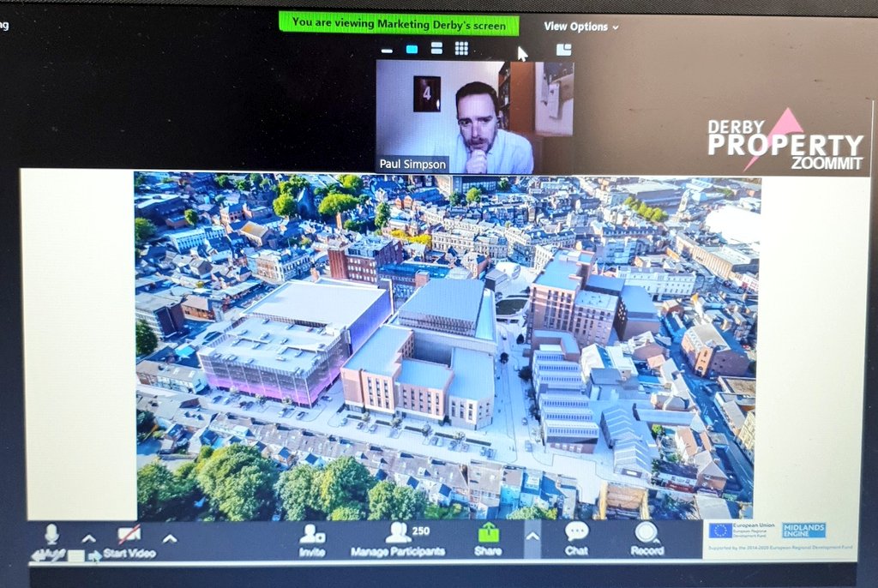Click the Paul Simpson name label
The image size is (878, 588).
point(412,164)
